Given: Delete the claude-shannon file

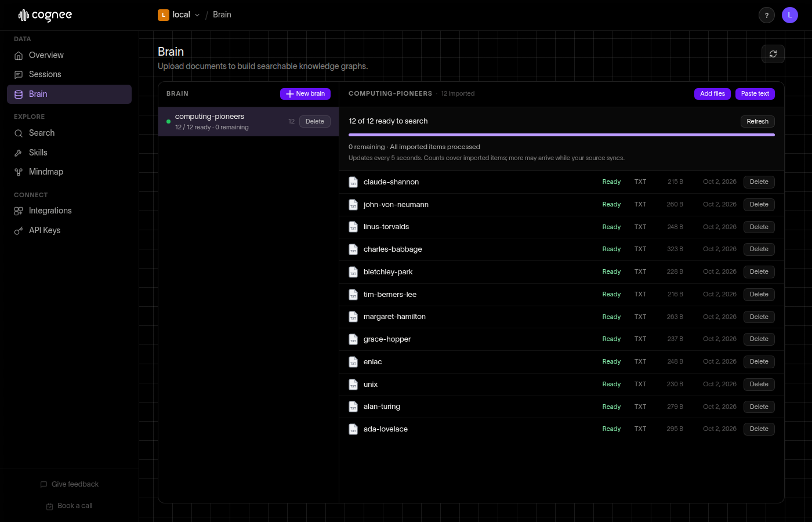Looking at the screenshot, I should coord(759,182).
